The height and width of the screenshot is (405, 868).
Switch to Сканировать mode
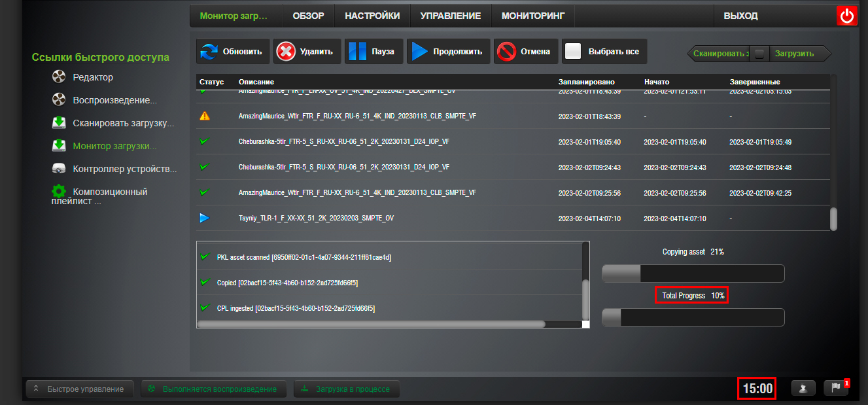coord(721,54)
